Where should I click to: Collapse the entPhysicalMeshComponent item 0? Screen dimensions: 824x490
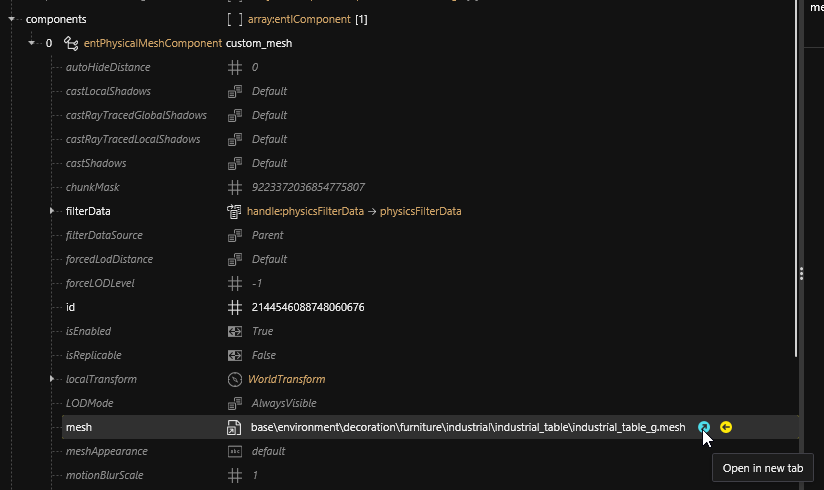click(x=31, y=43)
